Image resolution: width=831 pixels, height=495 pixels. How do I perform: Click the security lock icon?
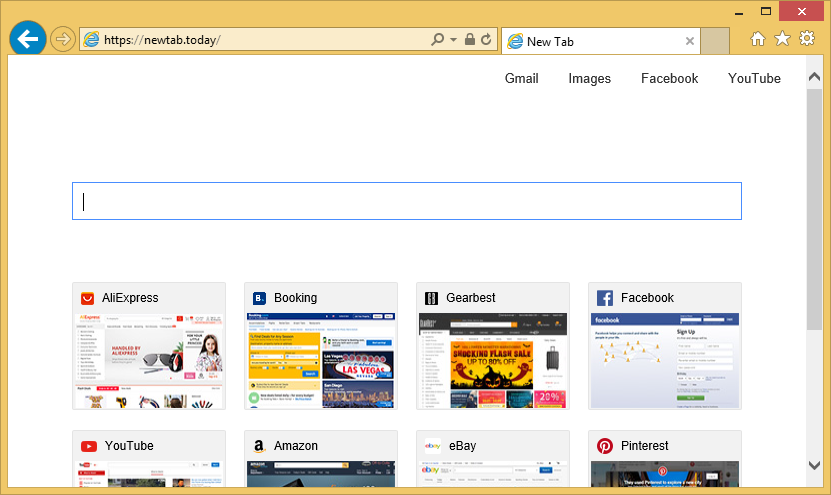click(470, 40)
